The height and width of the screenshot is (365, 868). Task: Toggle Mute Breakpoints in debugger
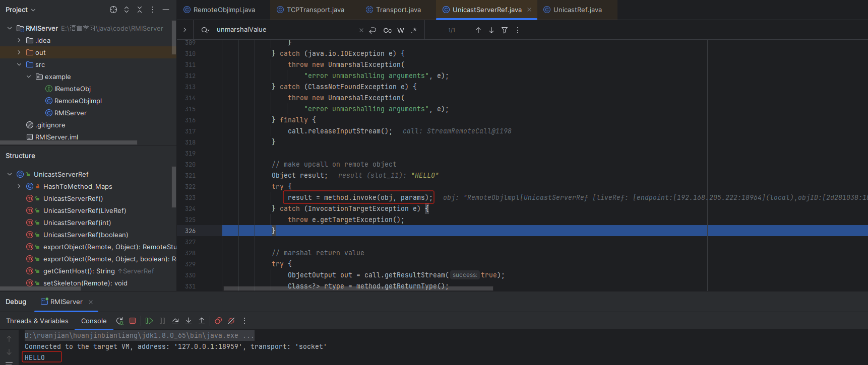[231, 321]
